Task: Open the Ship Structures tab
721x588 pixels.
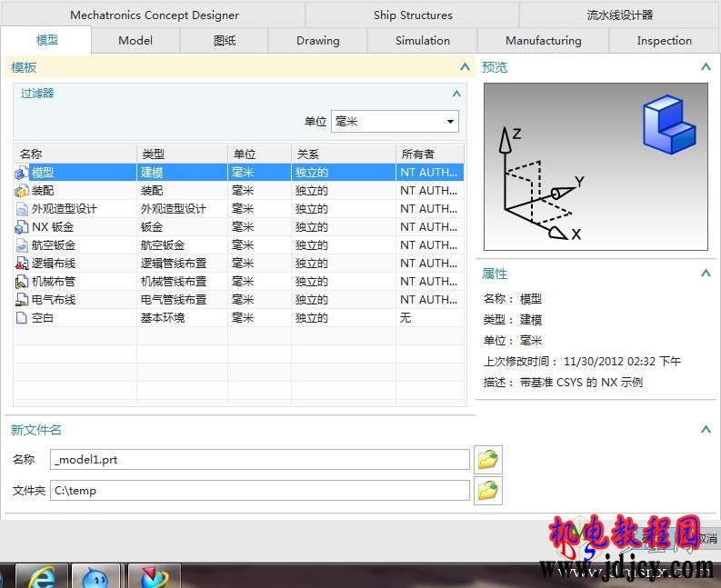Action: click(413, 15)
